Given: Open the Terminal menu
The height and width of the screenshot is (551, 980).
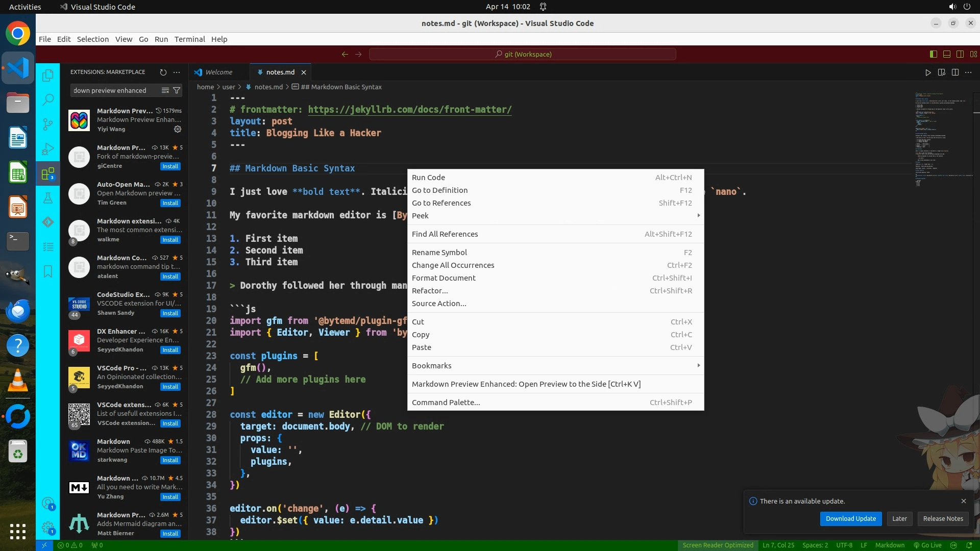Looking at the screenshot, I should click(x=189, y=39).
